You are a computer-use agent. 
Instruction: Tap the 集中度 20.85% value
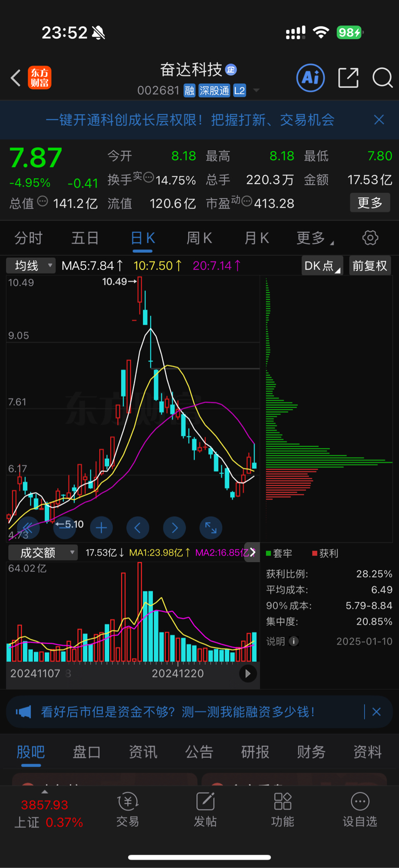[374, 622]
